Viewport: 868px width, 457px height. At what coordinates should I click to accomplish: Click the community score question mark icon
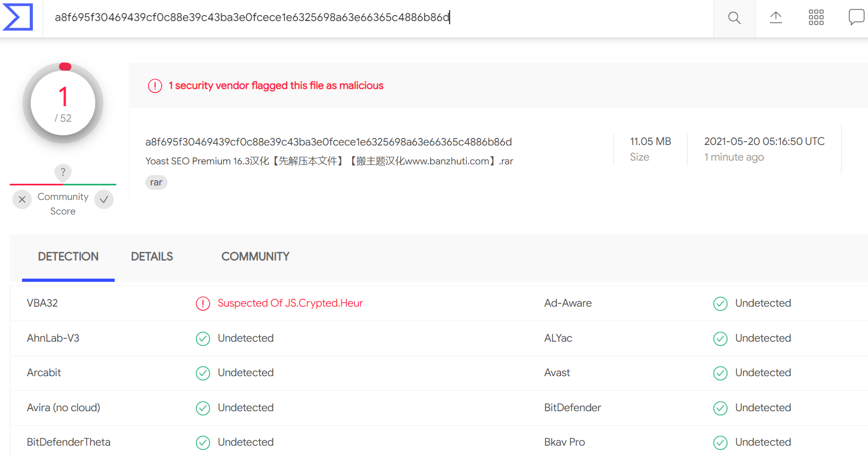63,172
